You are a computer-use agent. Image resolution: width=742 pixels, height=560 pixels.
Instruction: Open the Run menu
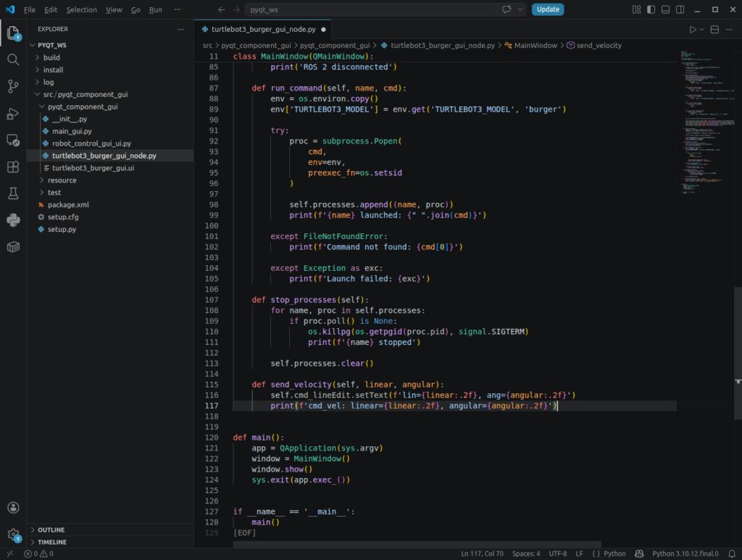(x=155, y=10)
